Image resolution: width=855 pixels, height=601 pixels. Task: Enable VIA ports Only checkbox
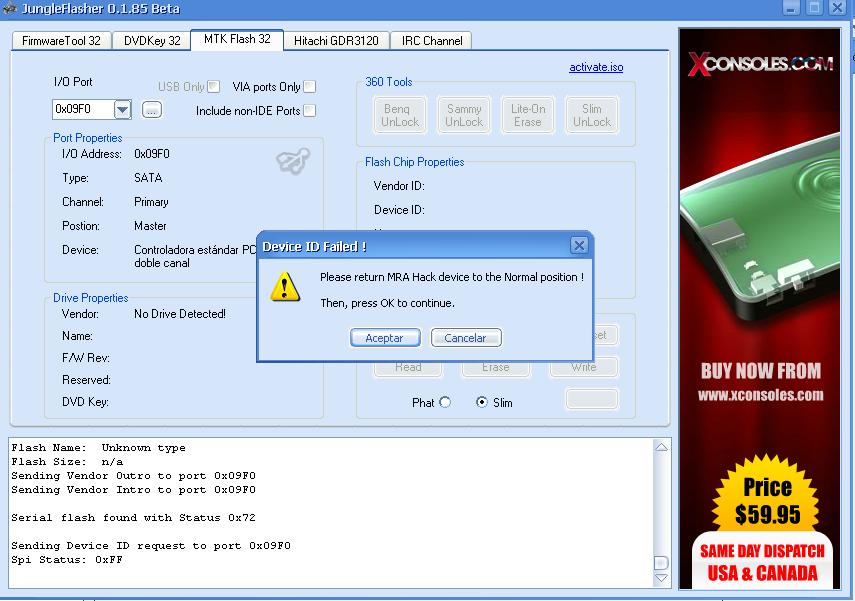310,87
